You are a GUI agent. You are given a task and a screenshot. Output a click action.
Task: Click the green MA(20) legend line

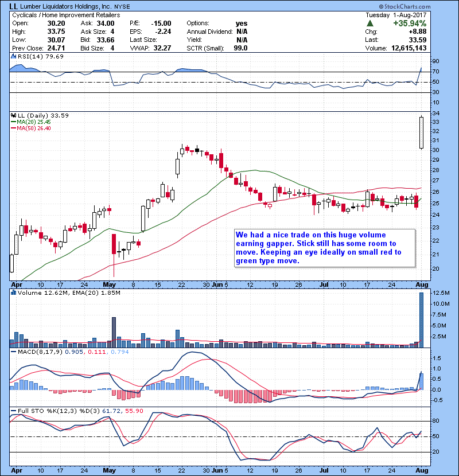(13, 122)
